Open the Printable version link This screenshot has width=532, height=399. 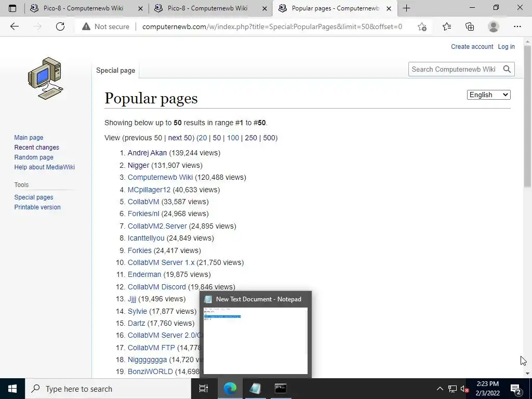pyautogui.click(x=37, y=207)
